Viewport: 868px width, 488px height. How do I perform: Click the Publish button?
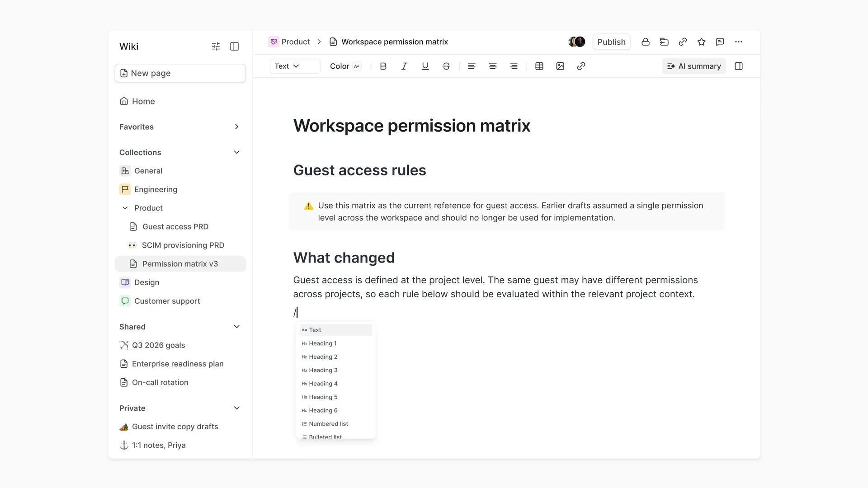(611, 42)
